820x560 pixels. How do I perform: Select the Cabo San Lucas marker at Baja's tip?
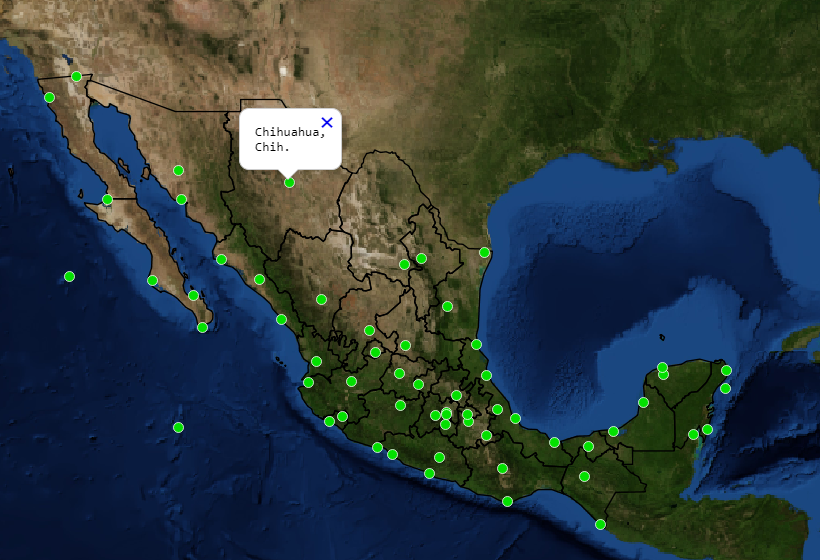tap(202, 328)
